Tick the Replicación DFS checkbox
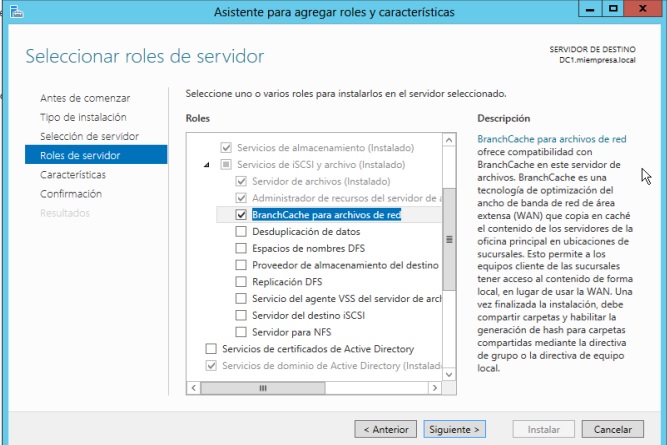The width and height of the screenshot is (667, 445). (241, 282)
